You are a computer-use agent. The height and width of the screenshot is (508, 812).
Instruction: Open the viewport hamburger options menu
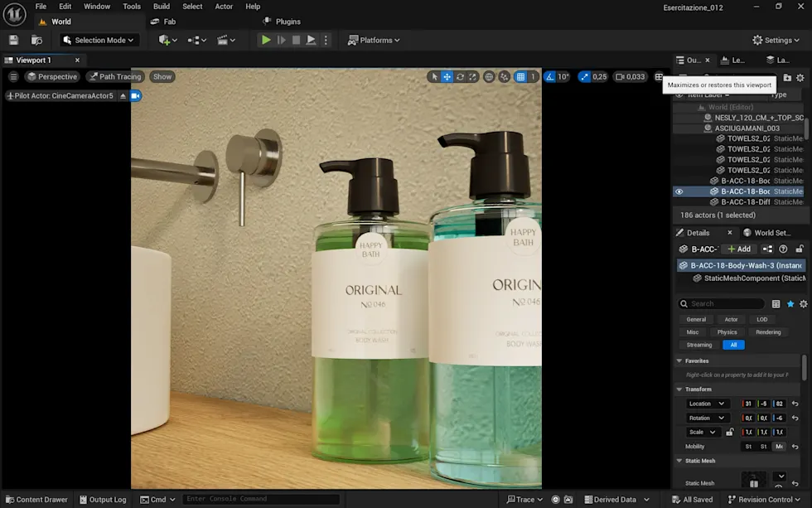pos(13,76)
